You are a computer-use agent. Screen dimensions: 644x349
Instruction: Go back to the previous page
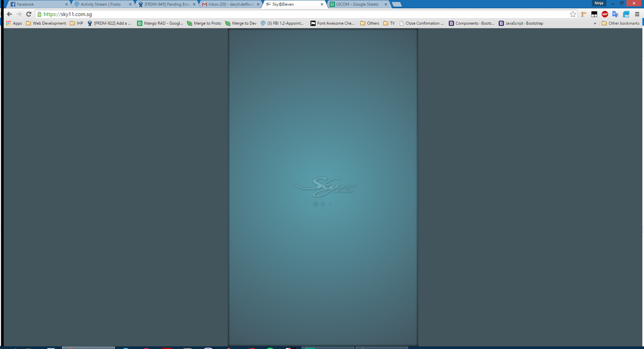pos(9,14)
